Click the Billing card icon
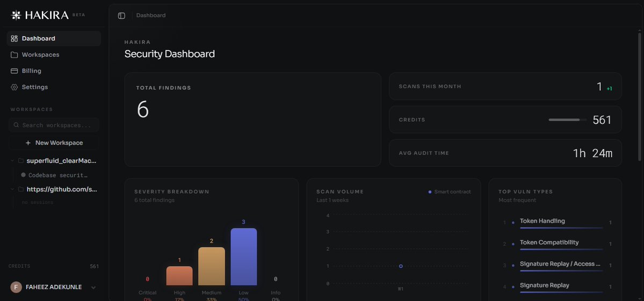The width and height of the screenshot is (644, 301). tap(15, 71)
